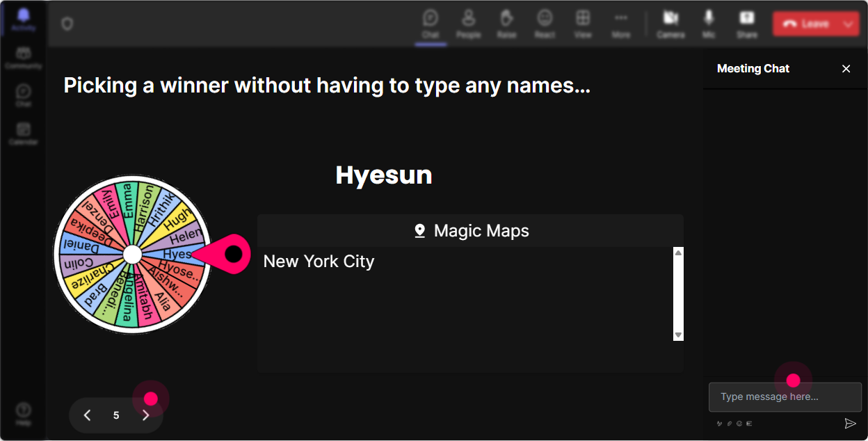The height and width of the screenshot is (441, 868).
Task: Open Help in the left sidebar
Action: pos(24,414)
